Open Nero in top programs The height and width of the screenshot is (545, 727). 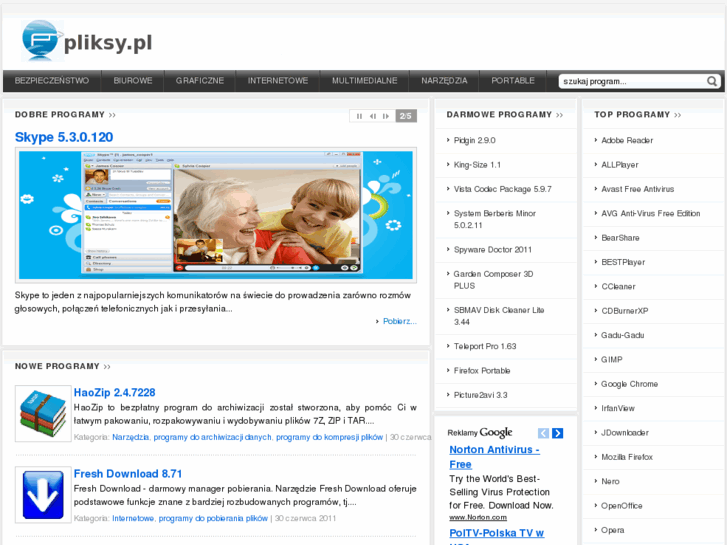tap(610, 481)
